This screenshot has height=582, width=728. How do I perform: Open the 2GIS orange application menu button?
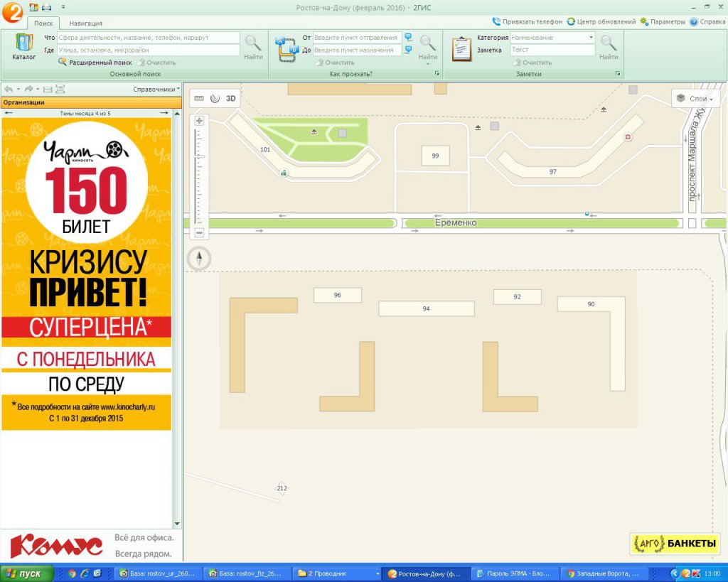[x=11, y=11]
